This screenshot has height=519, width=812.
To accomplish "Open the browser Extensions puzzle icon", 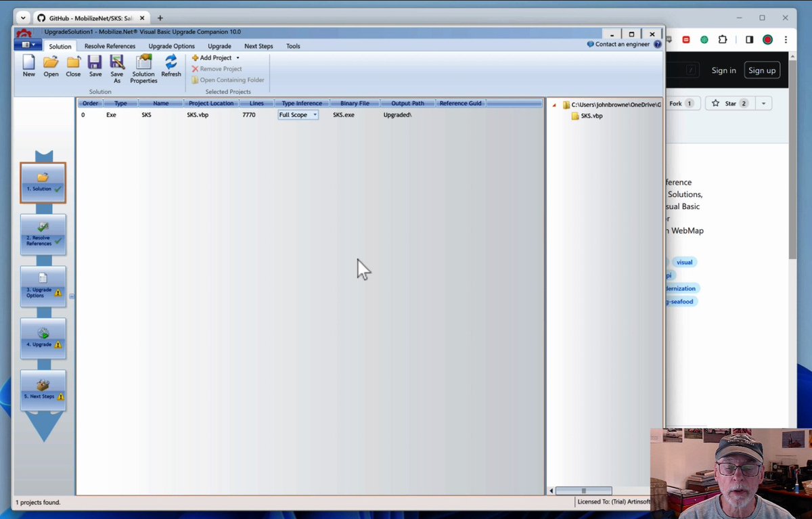I will point(723,40).
